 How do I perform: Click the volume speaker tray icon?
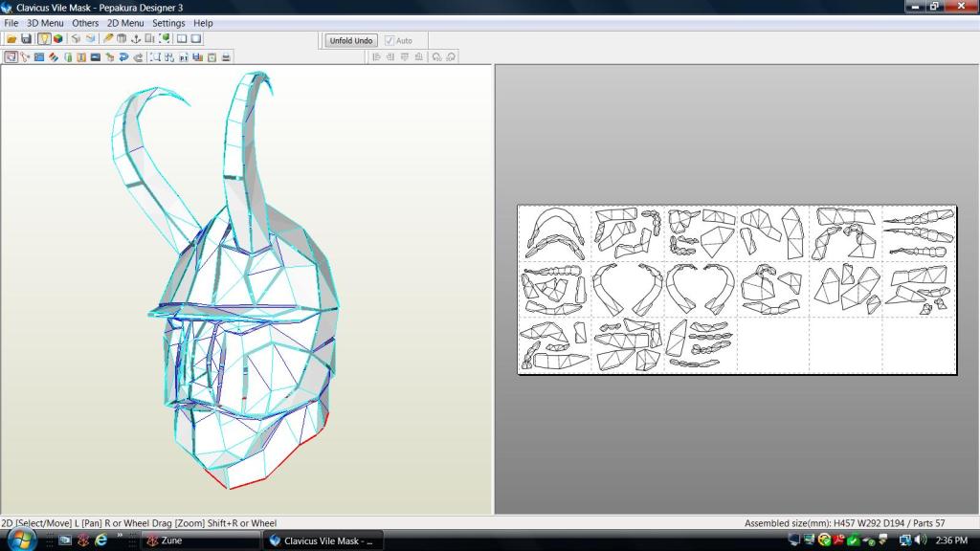(x=920, y=540)
